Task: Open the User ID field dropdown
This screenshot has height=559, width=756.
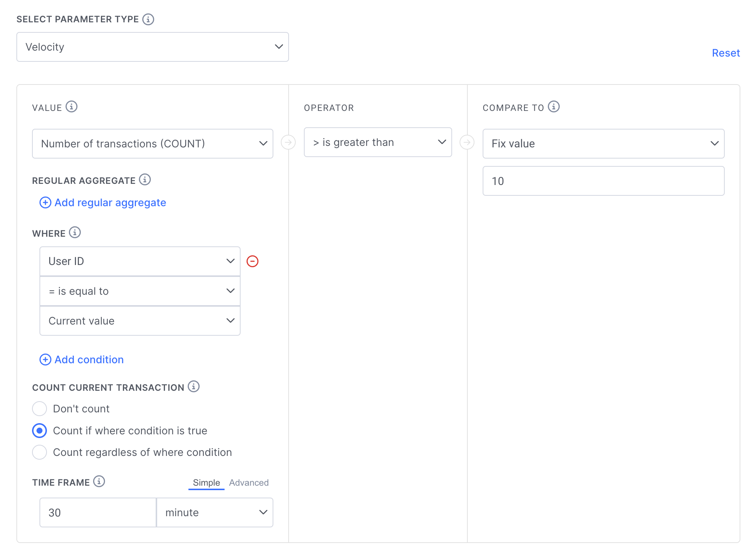Action: coord(140,261)
